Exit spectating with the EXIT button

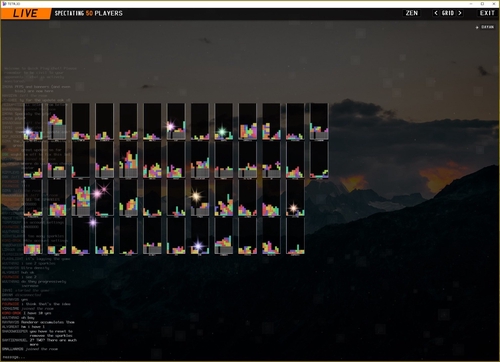487,13
